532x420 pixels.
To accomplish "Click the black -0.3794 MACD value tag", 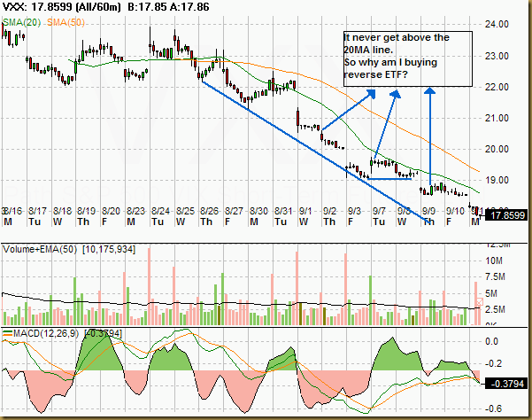I will pos(506,384).
